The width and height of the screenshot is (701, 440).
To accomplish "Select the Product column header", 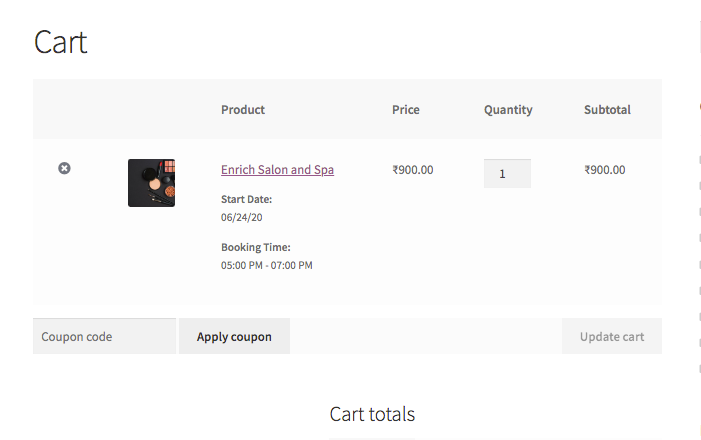I will (x=243, y=110).
